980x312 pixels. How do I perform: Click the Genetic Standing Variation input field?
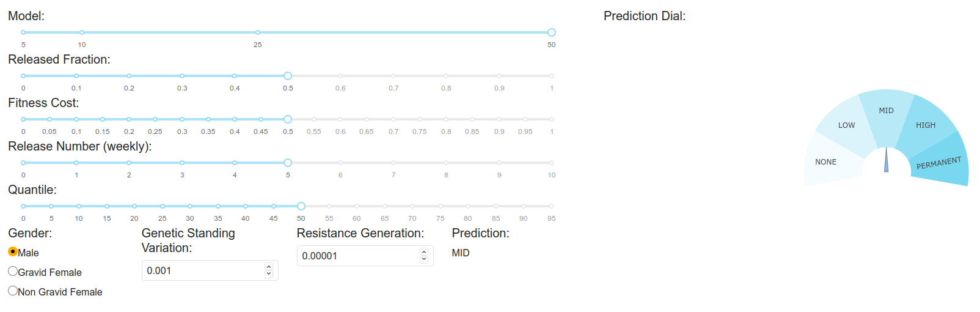210,270
